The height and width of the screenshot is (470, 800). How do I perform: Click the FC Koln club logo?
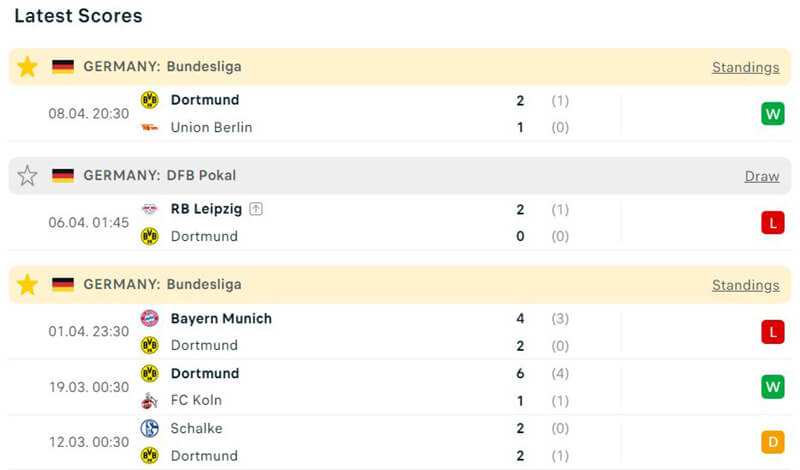tap(150, 400)
